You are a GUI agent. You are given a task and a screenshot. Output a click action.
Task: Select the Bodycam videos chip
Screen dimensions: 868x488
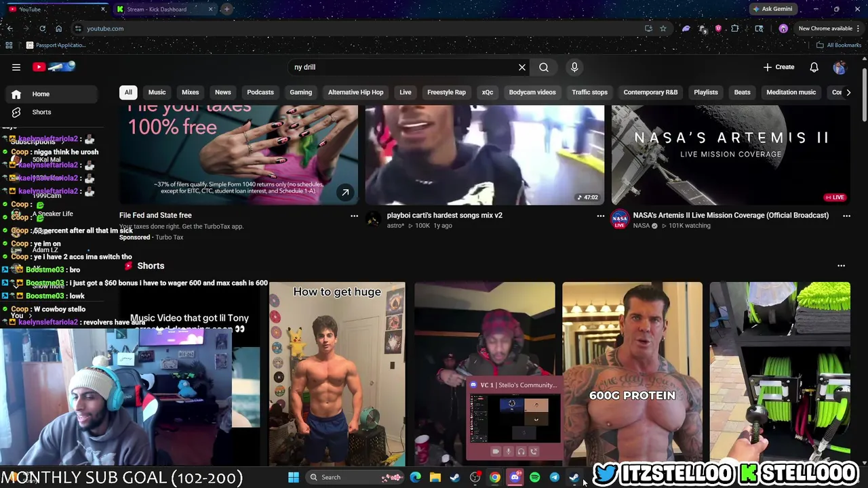532,92
